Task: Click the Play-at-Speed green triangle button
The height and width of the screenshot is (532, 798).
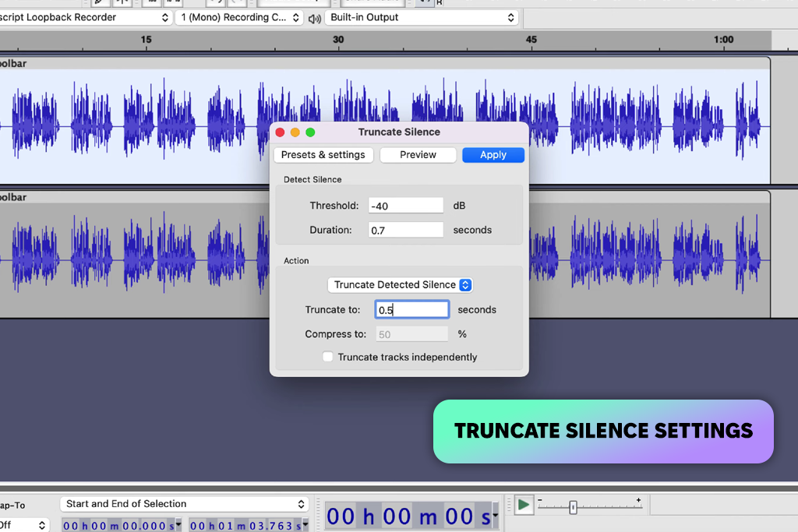Action: click(523, 505)
